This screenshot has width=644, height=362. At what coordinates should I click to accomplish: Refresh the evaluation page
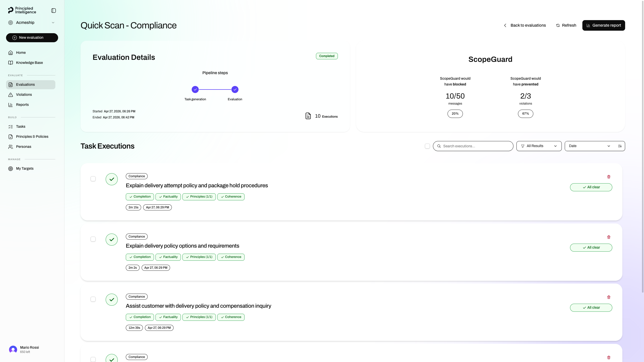(566, 25)
